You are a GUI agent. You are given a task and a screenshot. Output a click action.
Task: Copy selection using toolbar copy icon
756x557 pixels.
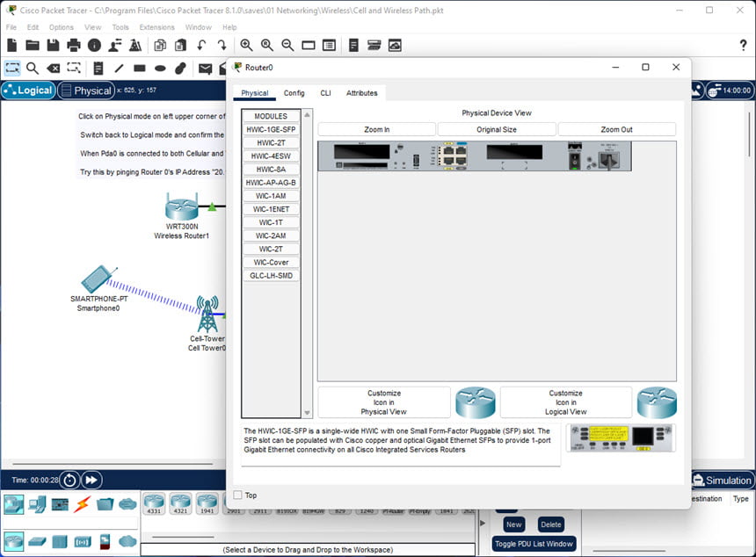(x=160, y=46)
